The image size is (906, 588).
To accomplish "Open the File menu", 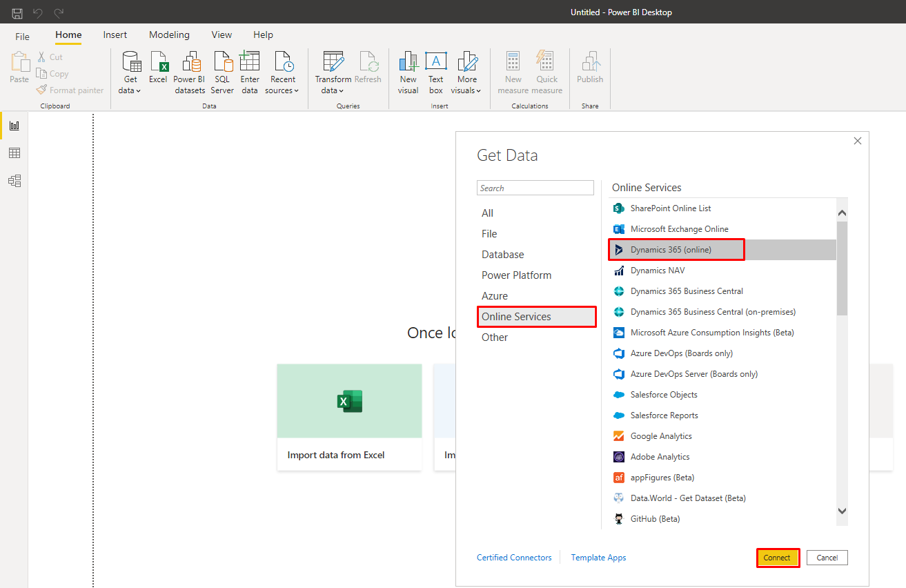I will [x=23, y=36].
